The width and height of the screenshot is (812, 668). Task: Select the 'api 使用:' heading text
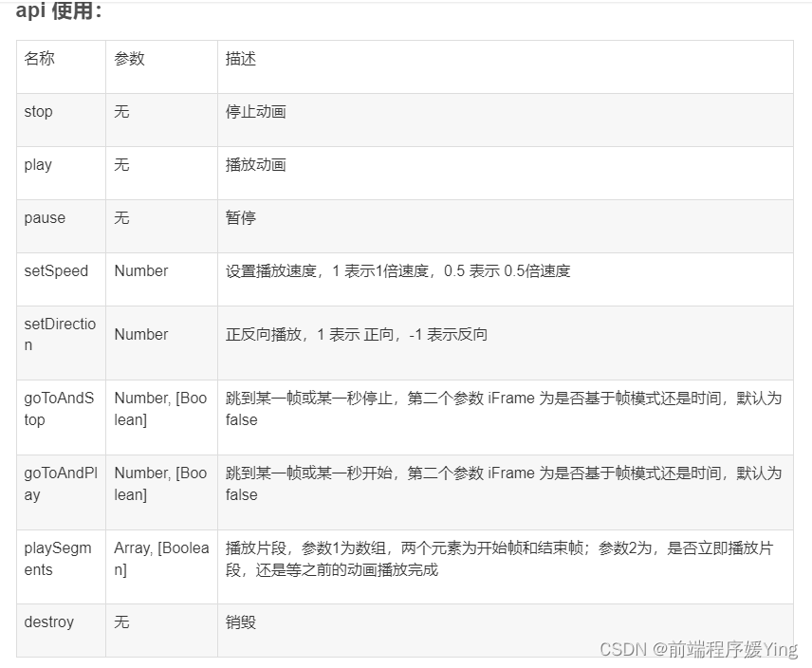pyautogui.click(x=59, y=10)
